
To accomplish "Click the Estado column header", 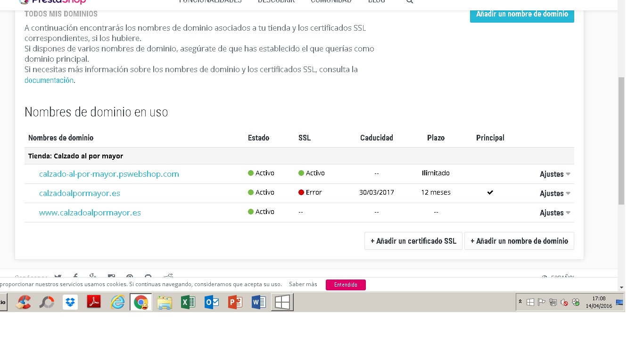I will (258, 138).
